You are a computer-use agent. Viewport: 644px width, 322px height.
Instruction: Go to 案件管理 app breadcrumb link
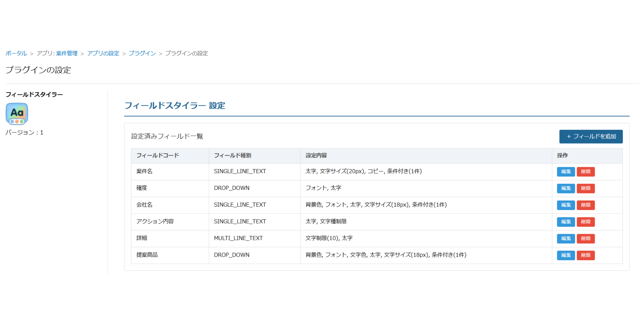coord(67,53)
